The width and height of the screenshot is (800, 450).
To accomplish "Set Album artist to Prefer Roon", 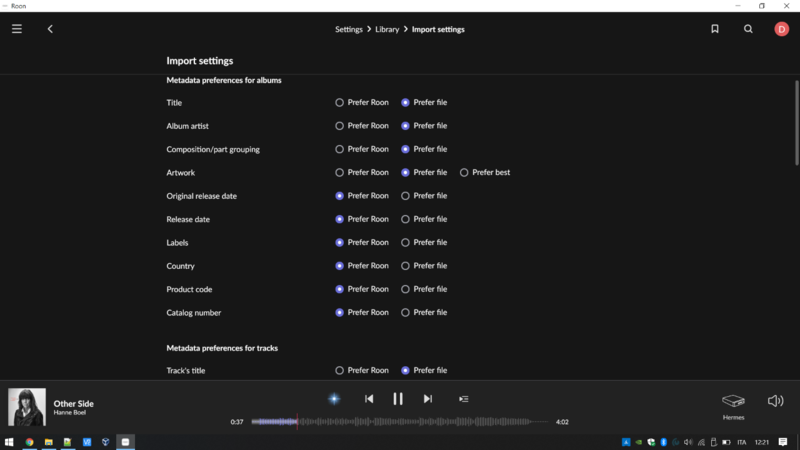I will pyautogui.click(x=362, y=126).
